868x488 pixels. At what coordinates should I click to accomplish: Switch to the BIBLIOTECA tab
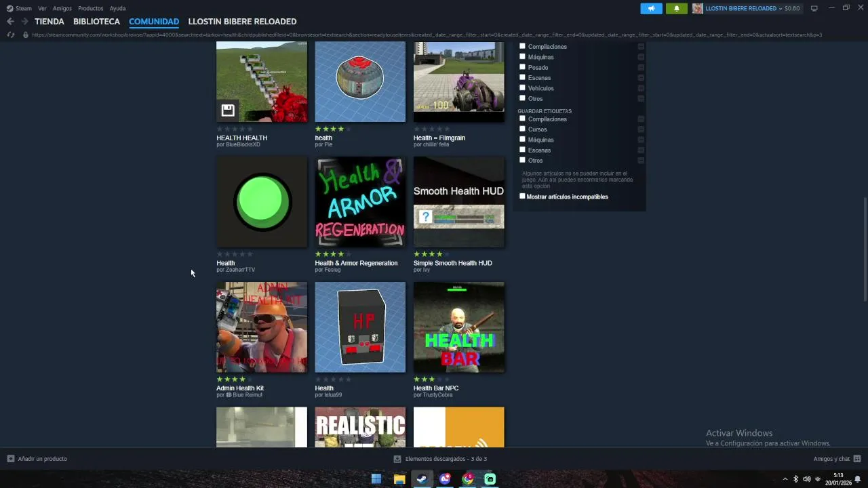pos(96,22)
